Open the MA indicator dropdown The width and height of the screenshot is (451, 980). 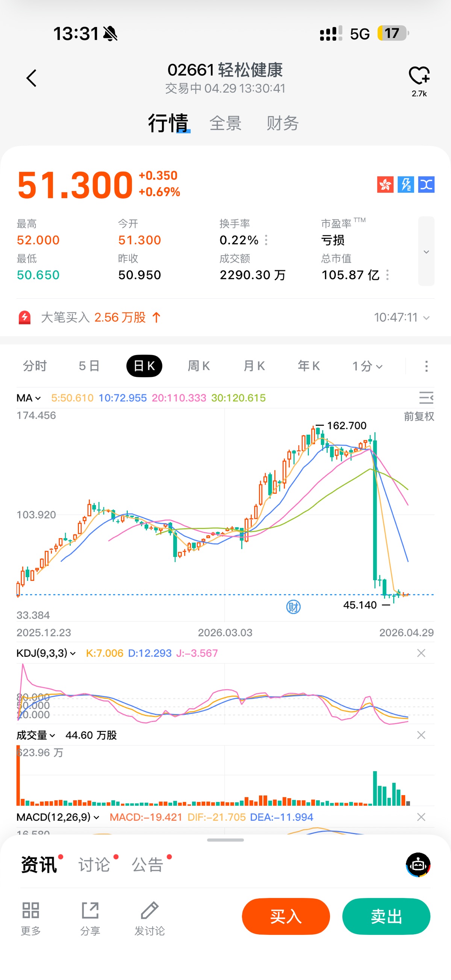point(29,398)
